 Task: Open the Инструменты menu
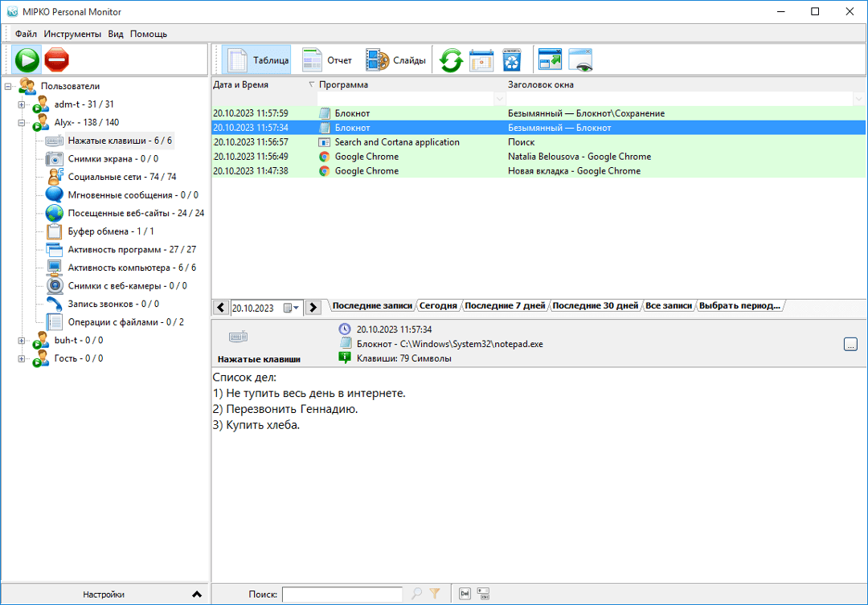(x=72, y=34)
